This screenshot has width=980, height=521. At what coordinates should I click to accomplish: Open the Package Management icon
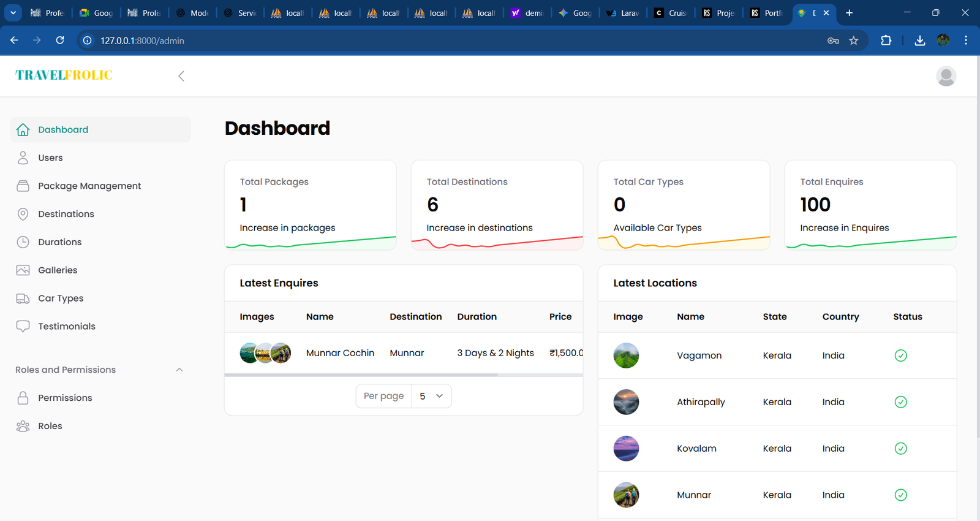point(23,186)
